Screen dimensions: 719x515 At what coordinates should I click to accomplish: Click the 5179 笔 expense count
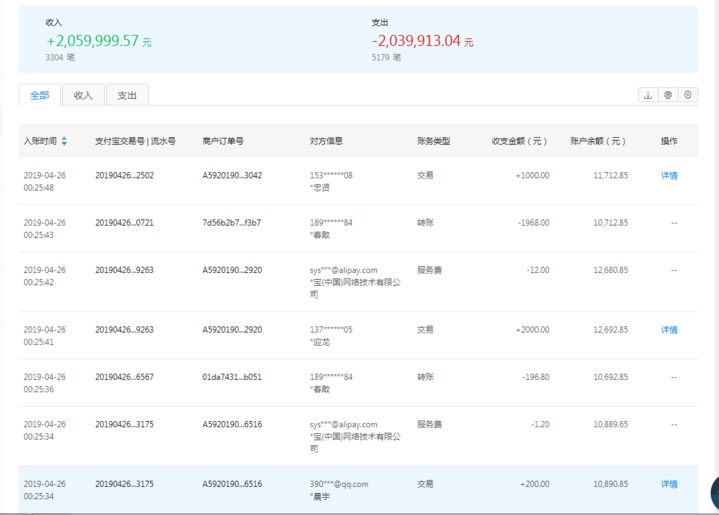(x=386, y=57)
